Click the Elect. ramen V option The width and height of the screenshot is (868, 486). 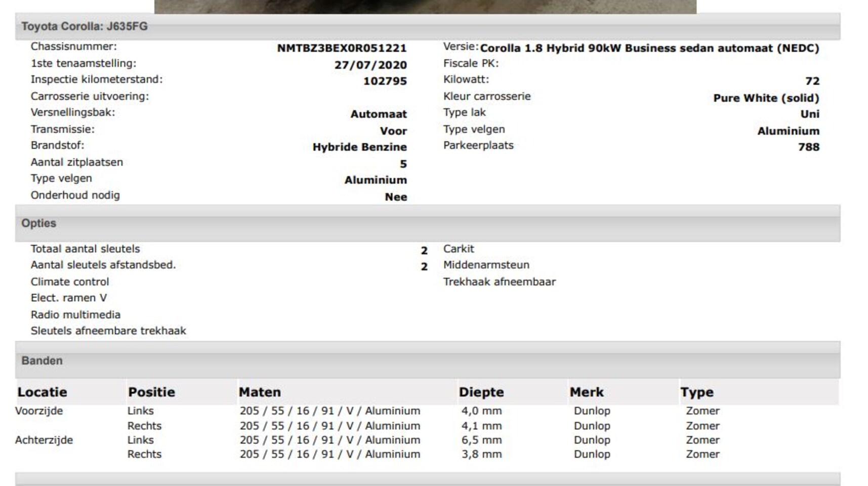[69, 298]
